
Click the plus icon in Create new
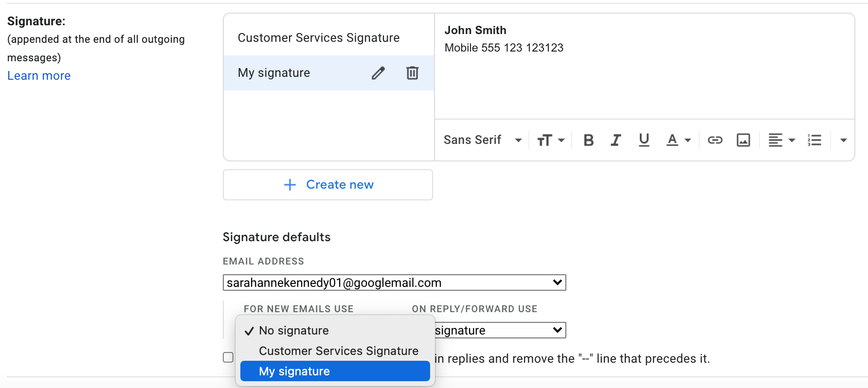pyautogui.click(x=290, y=185)
